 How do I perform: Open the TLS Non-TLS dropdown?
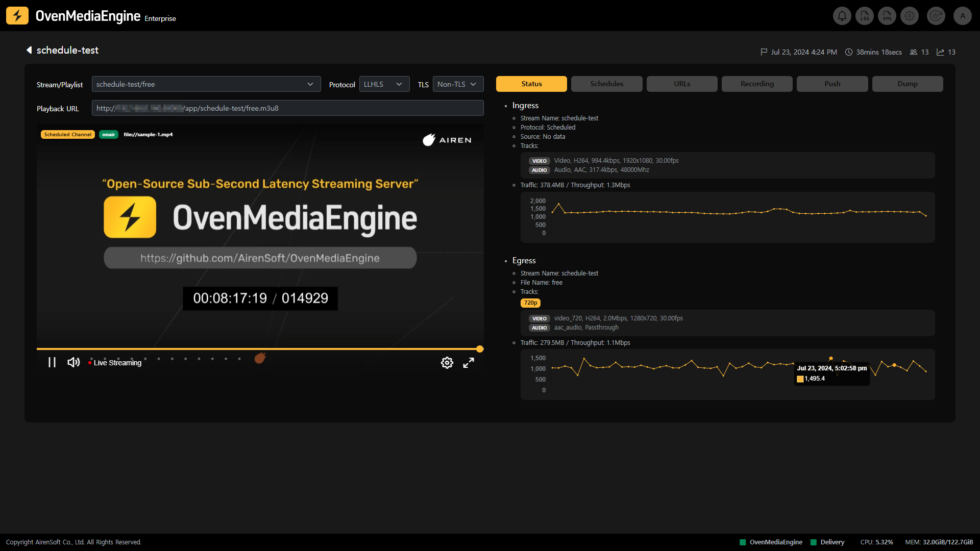457,84
